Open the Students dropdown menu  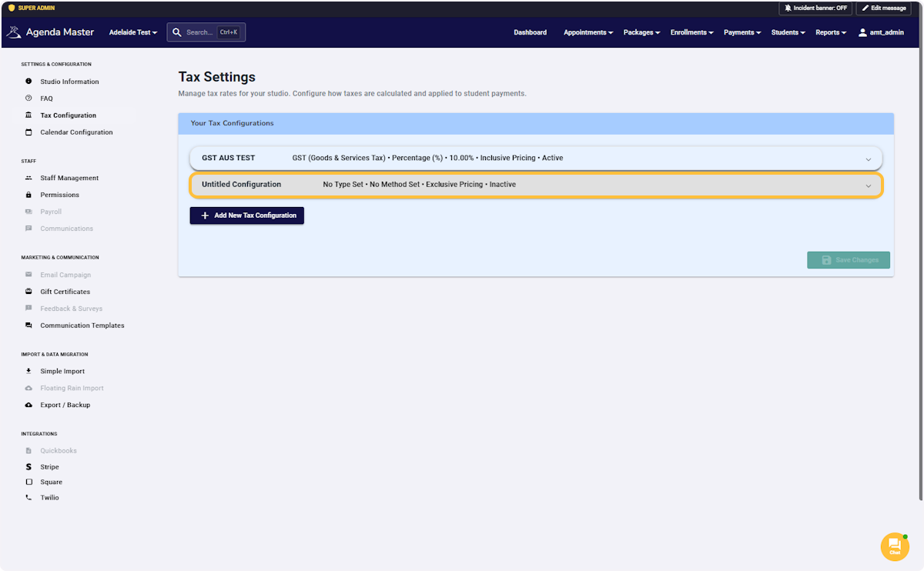click(788, 32)
